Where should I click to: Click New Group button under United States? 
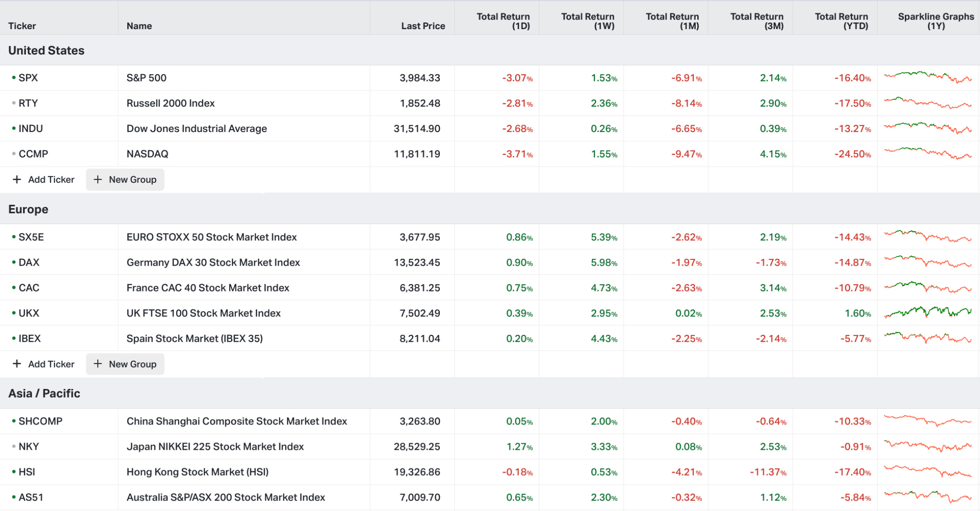click(x=125, y=179)
